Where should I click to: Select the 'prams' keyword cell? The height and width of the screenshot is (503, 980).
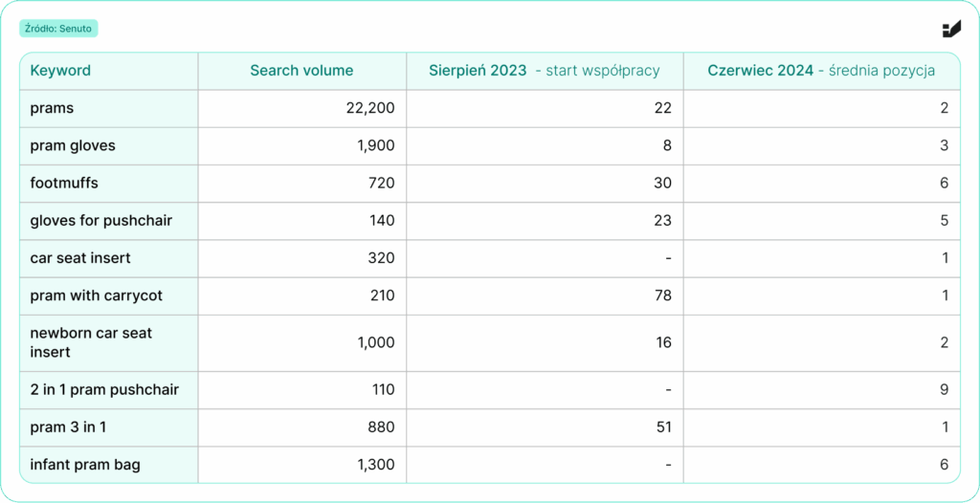coord(52,108)
